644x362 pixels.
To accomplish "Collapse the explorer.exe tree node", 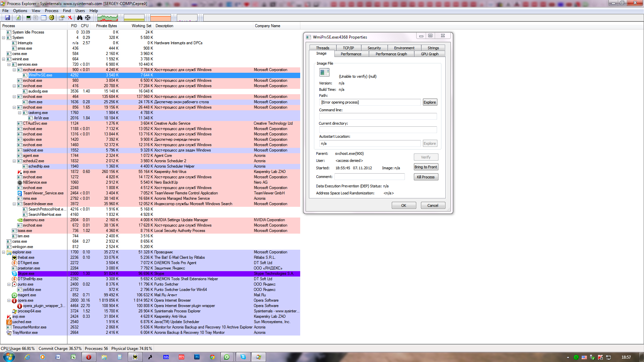I will point(4,252).
